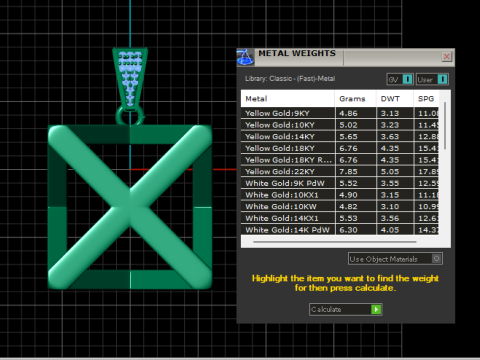The width and height of the screenshot is (480, 360).
Task: Select the White Gold:14K PdW row
Action: click(x=340, y=229)
